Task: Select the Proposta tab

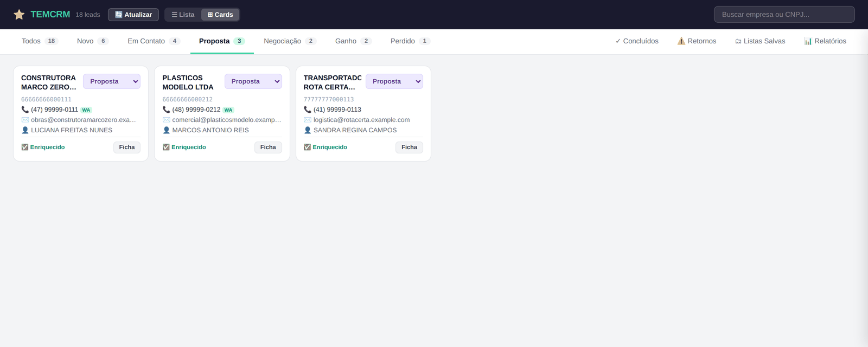Action: point(222,41)
